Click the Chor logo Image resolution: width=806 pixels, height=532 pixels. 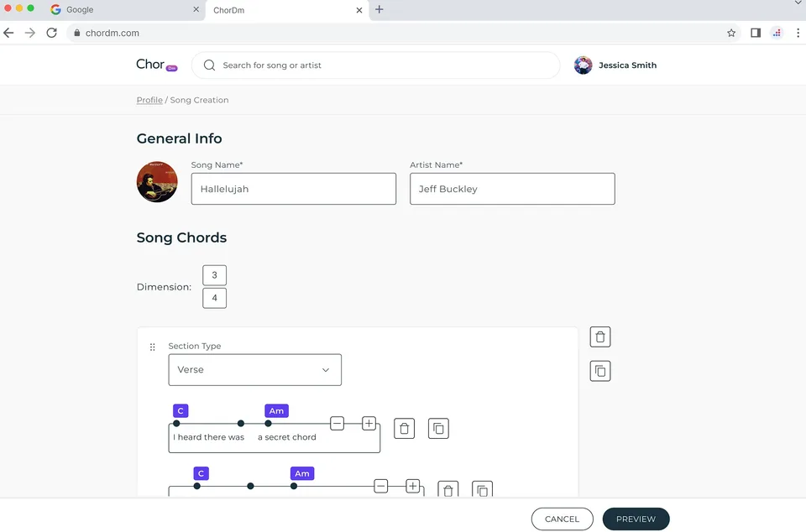pyautogui.click(x=157, y=65)
